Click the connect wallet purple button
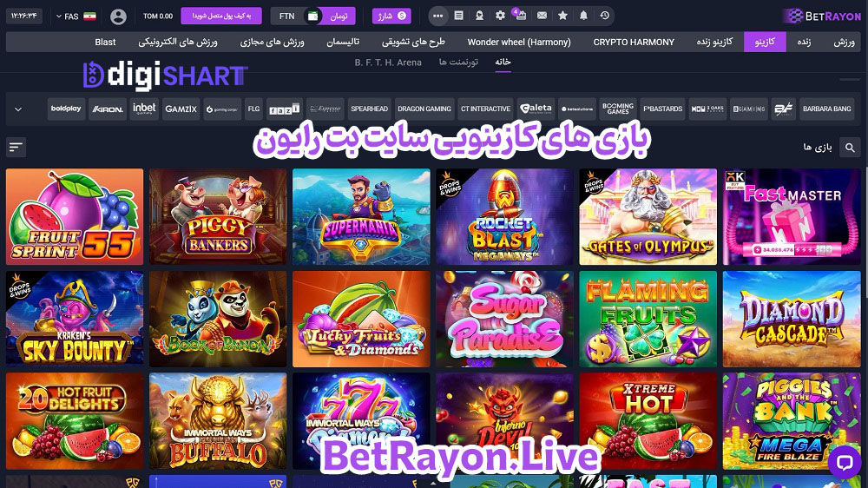868x488 pixels. click(221, 16)
